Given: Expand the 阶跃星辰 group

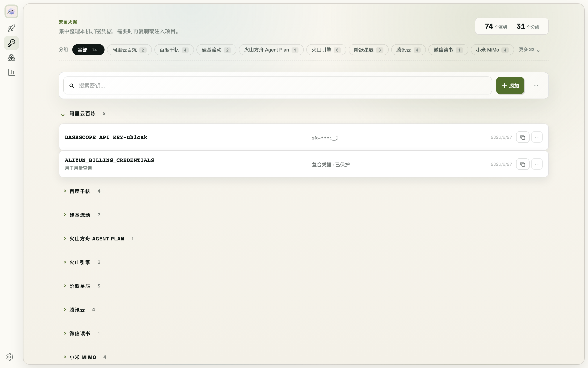Looking at the screenshot, I should click(x=65, y=286).
